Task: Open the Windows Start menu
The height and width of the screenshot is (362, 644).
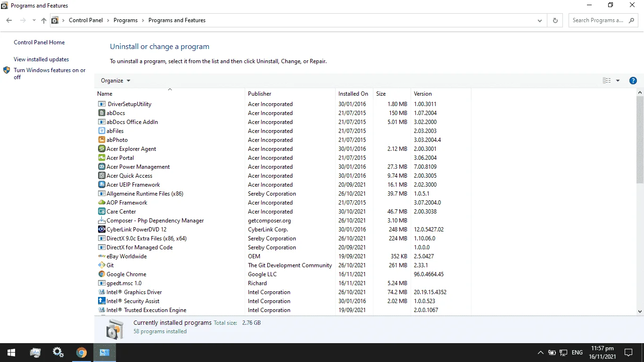Action: coord(11,353)
